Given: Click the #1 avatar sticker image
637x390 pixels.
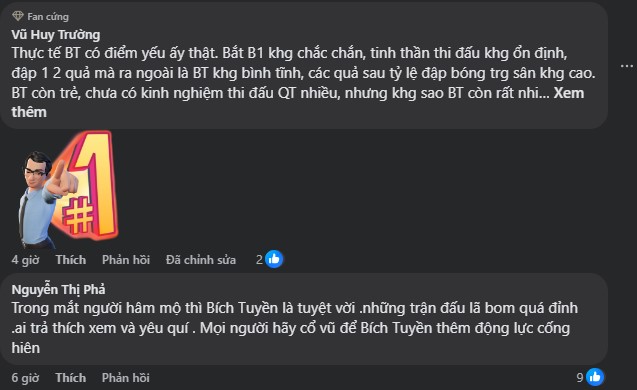Looking at the screenshot, I should 69,189.
